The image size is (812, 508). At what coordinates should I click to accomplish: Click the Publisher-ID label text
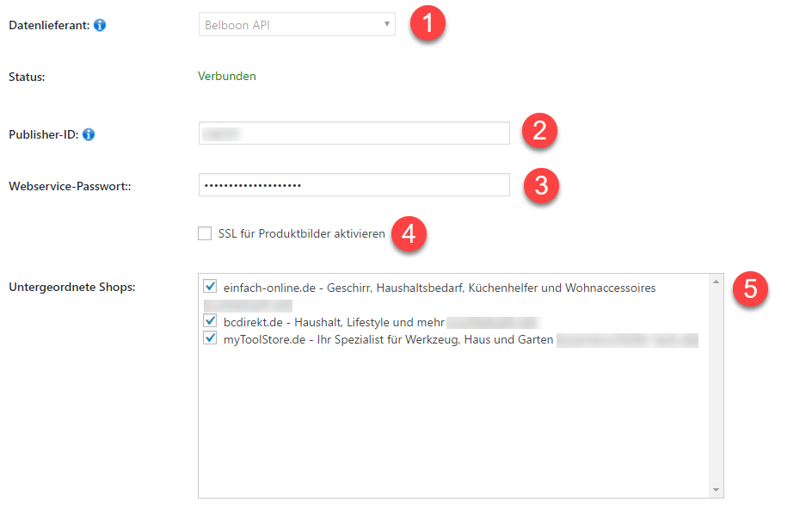44,135
